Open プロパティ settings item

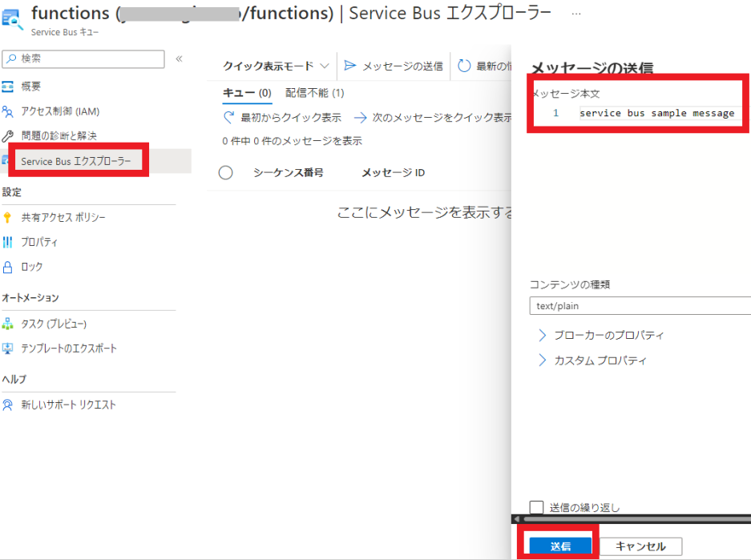tap(39, 242)
